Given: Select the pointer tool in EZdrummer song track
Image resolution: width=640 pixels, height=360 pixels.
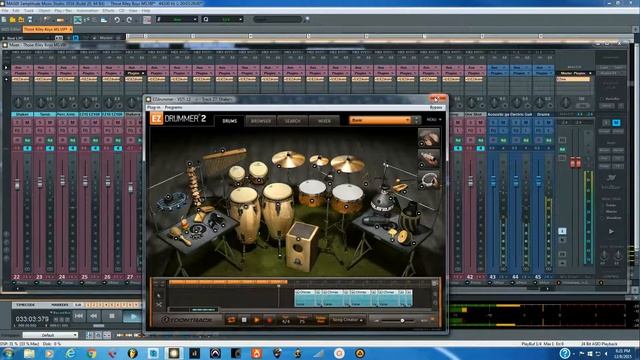Looking at the screenshot, I should (159, 295).
